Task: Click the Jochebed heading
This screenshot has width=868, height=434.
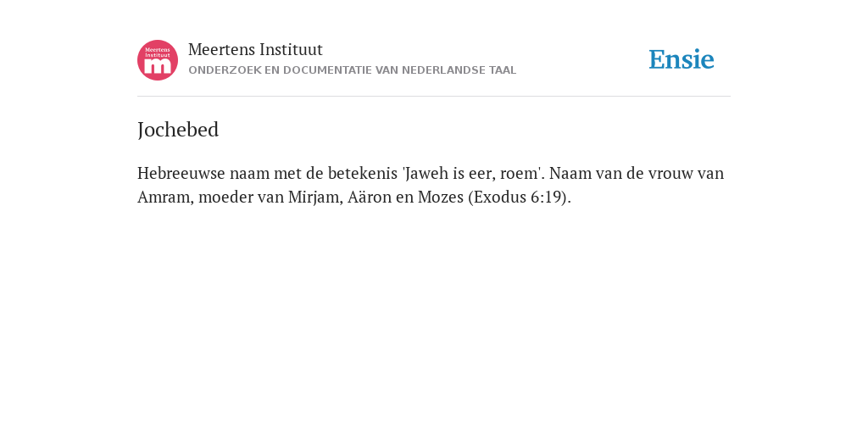Action: click(178, 130)
